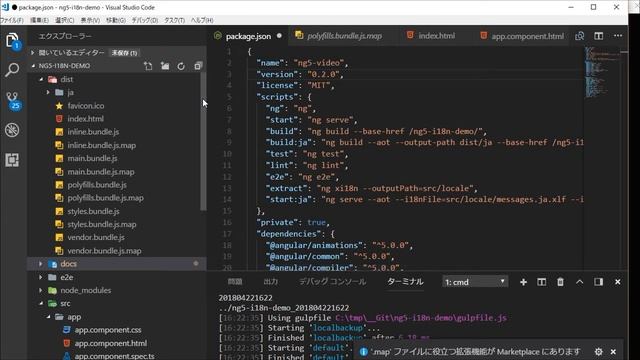
Task: Open the Search view in activity bar
Action: coord(12,70)
